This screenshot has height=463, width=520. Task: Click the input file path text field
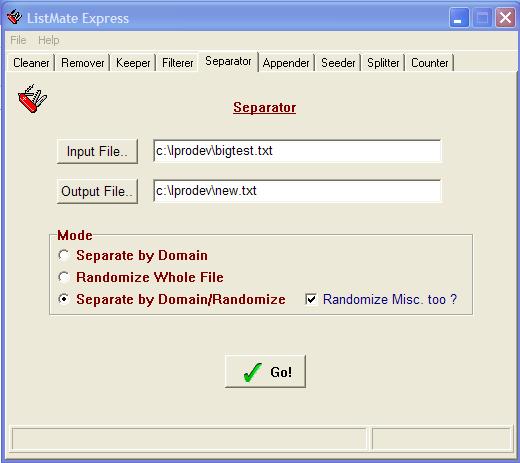[x=297, y=151]
